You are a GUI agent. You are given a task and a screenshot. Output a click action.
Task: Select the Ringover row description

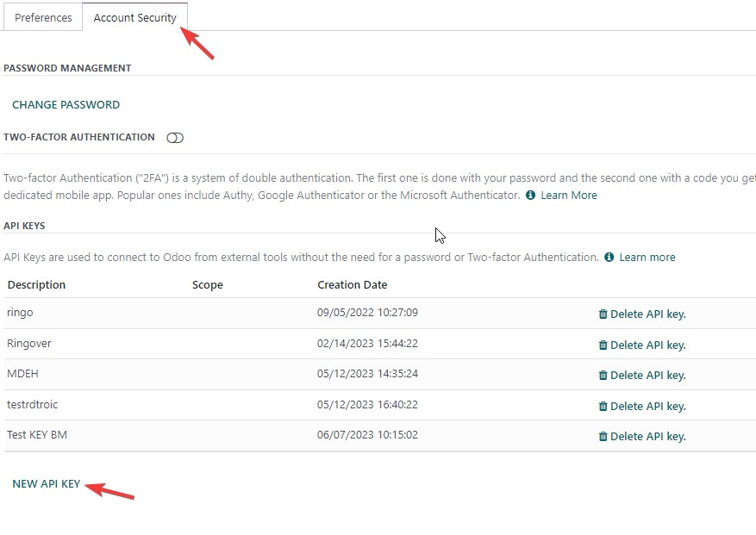pyautogui.click(x=29, y=344)
